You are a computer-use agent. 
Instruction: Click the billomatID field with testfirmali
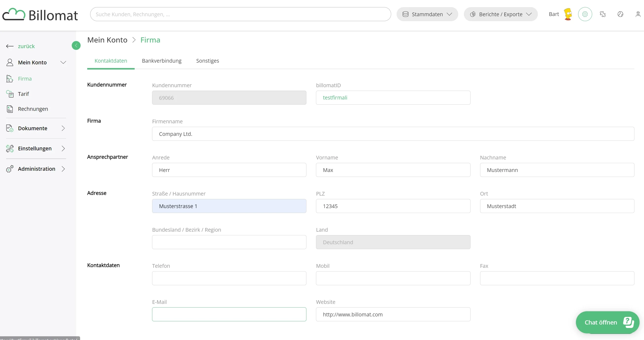393,98
